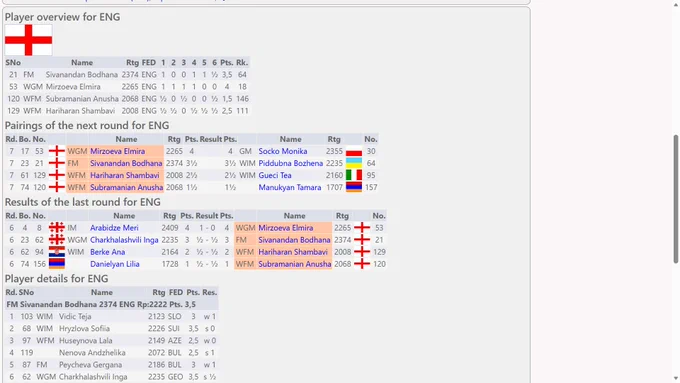Open Sivanandan Bodhana link in next round pairings
680x383 pixels.
point(126,164)
